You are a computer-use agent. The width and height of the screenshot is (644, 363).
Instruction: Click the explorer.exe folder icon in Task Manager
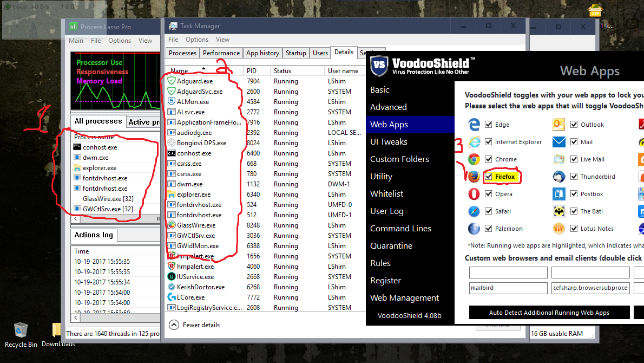(x=172, y=194)
